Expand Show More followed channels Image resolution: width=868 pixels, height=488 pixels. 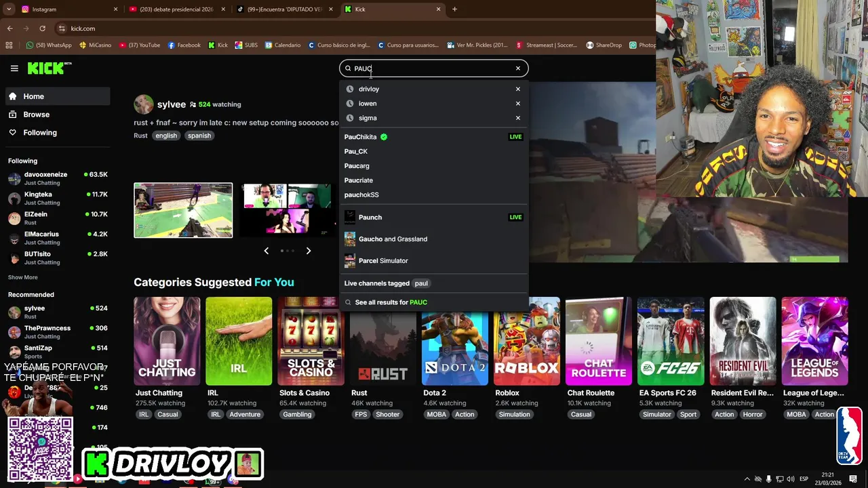[23, 277]
